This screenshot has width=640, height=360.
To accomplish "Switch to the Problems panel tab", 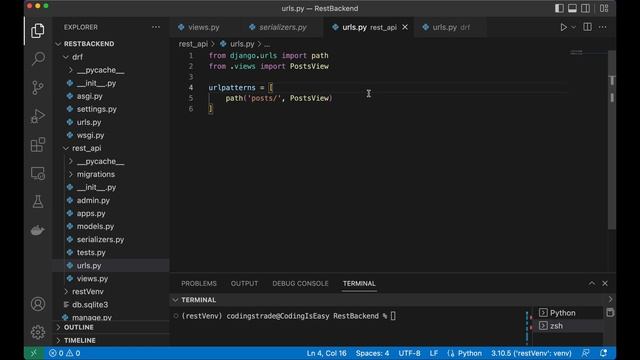I will coord(199,283).
